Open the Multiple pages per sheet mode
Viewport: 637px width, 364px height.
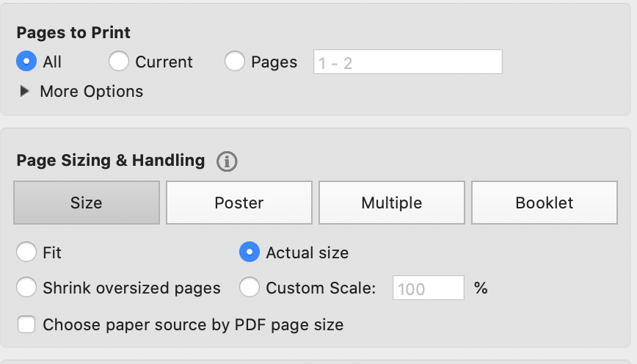coord(392,203)
